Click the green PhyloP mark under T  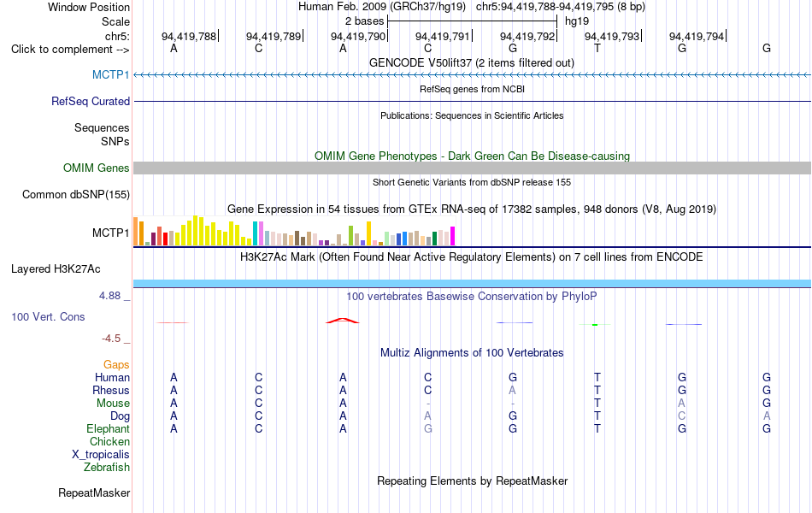coord(595,324)
